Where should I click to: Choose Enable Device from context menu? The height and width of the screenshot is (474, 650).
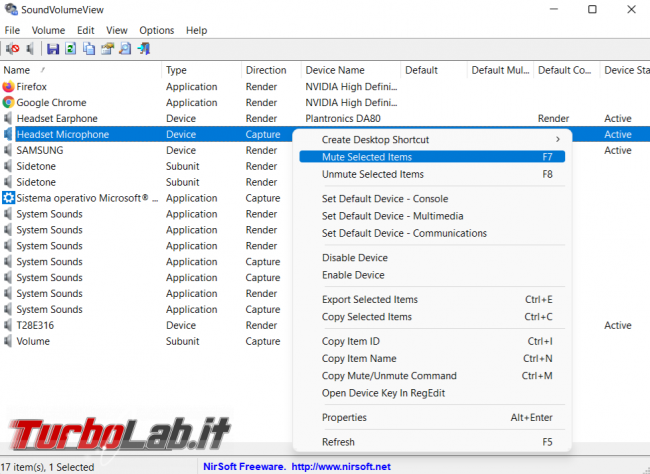click(432, 275)
